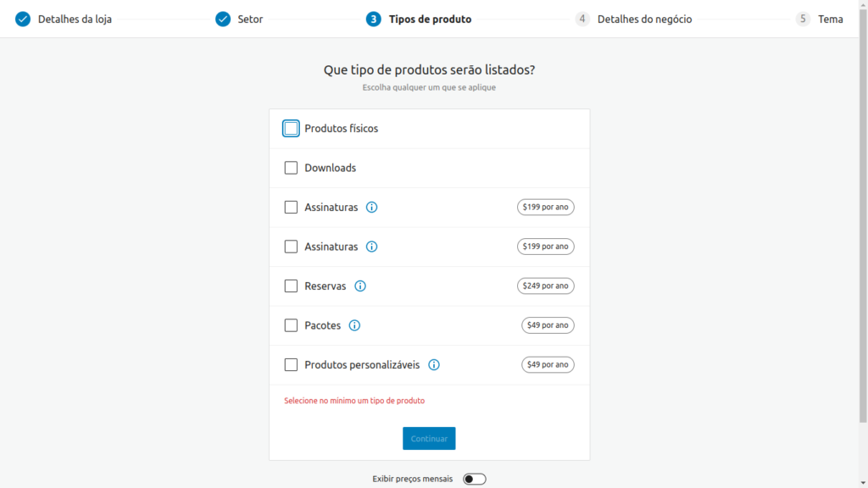Viewport: 868px width, 488px height.
Task: Click the number 5 circle beside Tema
Action: click(x=802, y=19)
